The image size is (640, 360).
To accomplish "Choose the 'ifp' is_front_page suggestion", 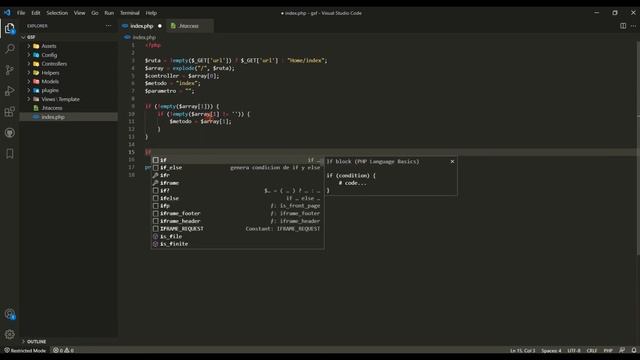I will [238, 206].
